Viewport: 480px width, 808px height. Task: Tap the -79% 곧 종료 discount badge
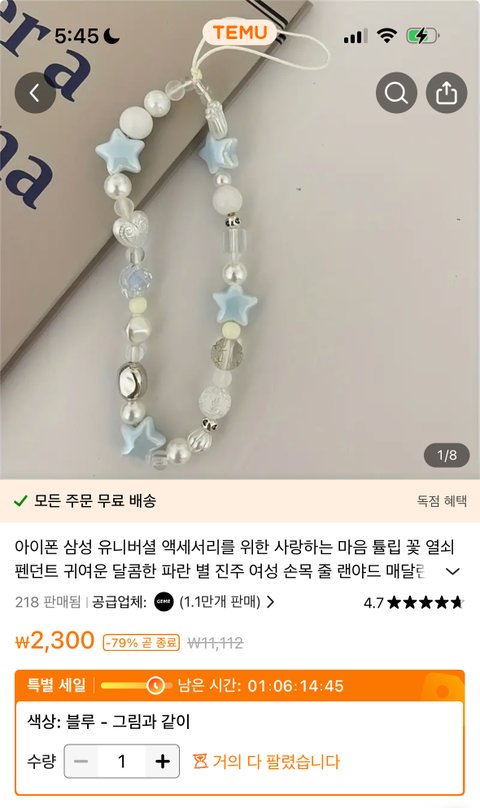tap(141, 643)
